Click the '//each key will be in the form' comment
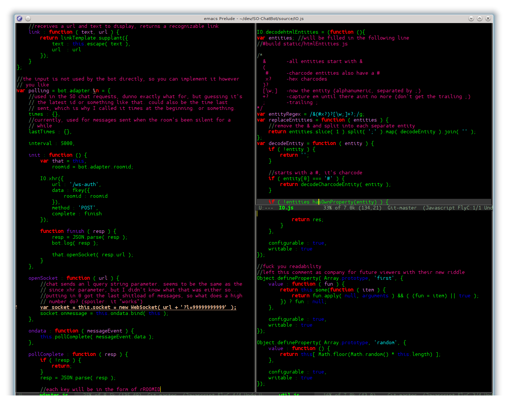Viewport: 508px width, 420px height. [100, 390]
